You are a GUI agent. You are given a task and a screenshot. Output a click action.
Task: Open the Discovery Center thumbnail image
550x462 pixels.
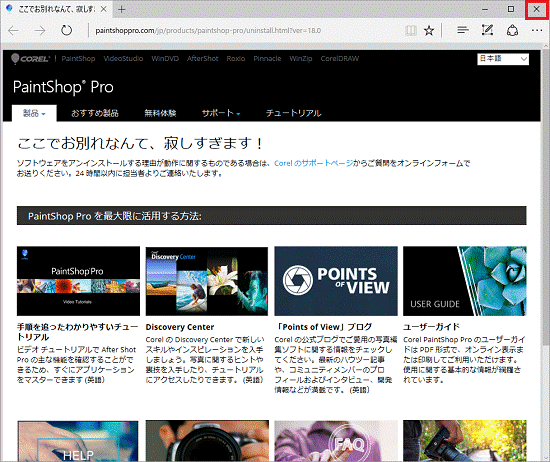click(207, 281)
